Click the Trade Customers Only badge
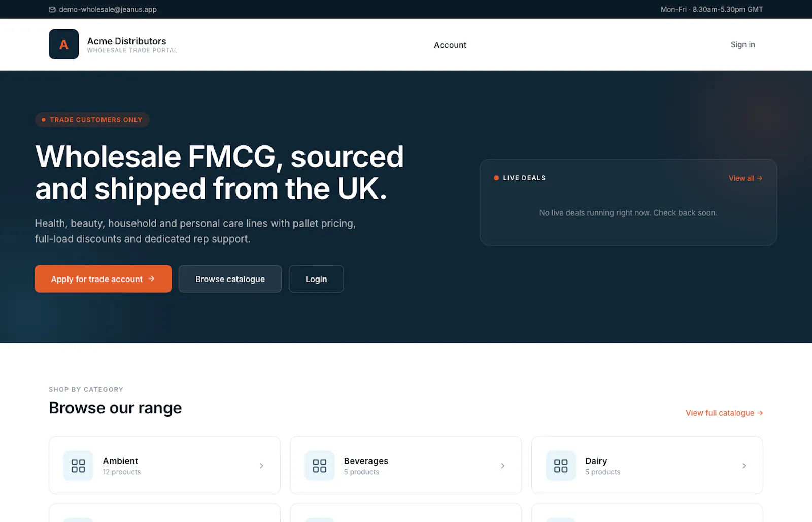This screenshot has height=522, width=812. (x=92, y=120)
